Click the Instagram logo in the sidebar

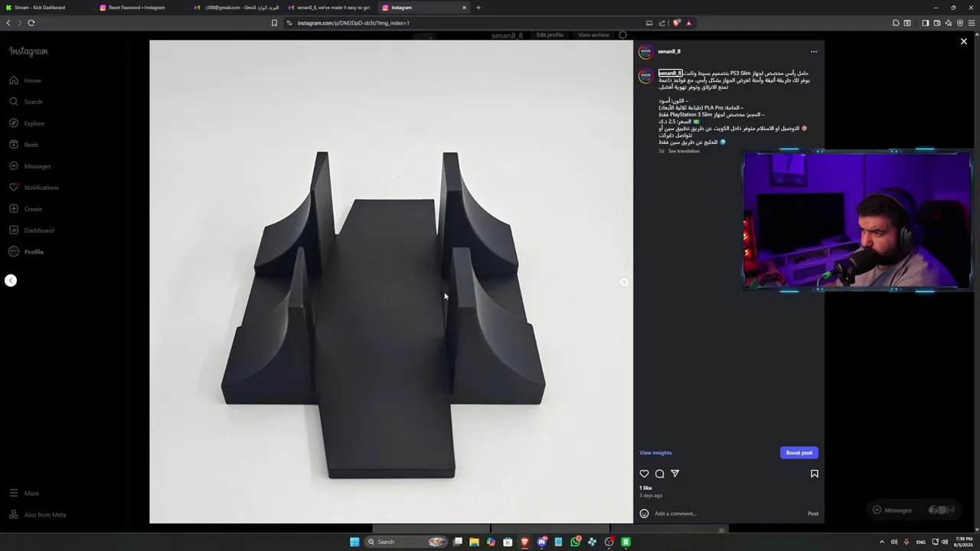pos(28,51)
